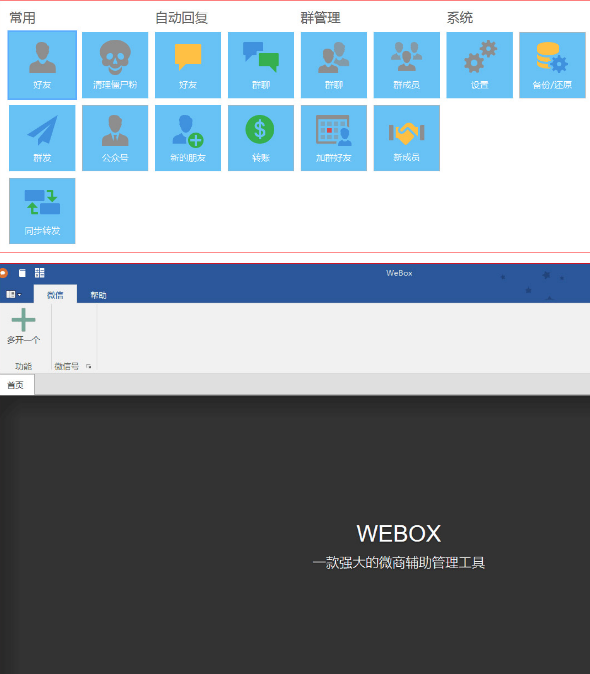Open 公众号 official account tile
590x674 pixels.
click(115, 138)
